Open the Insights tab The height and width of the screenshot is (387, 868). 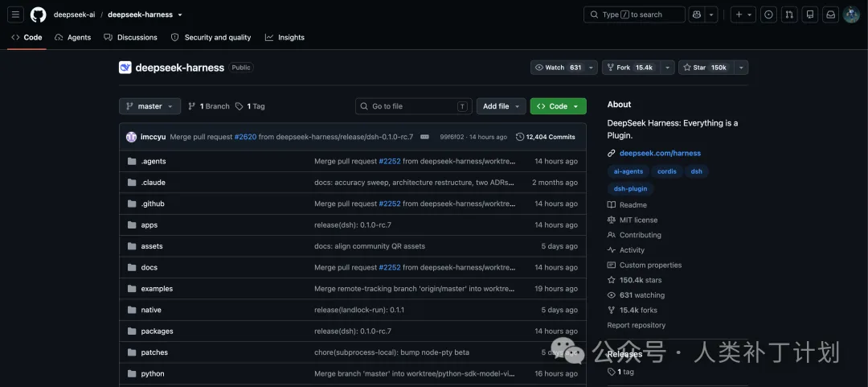coord(285,38)
